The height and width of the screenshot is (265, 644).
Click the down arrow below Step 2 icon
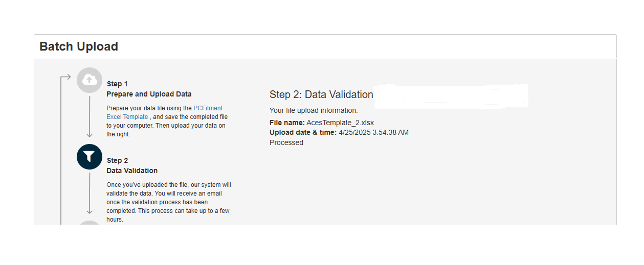[x=90, y=193]
